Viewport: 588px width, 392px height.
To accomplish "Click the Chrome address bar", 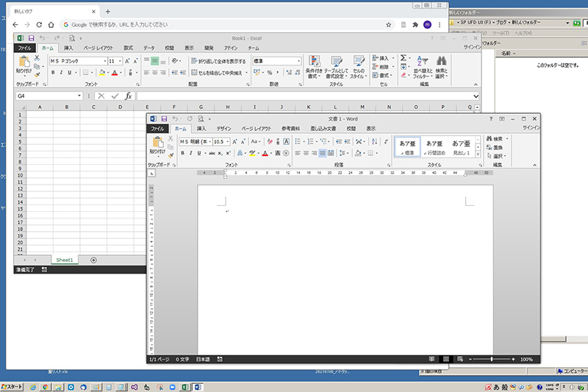I will coord(227,25).
